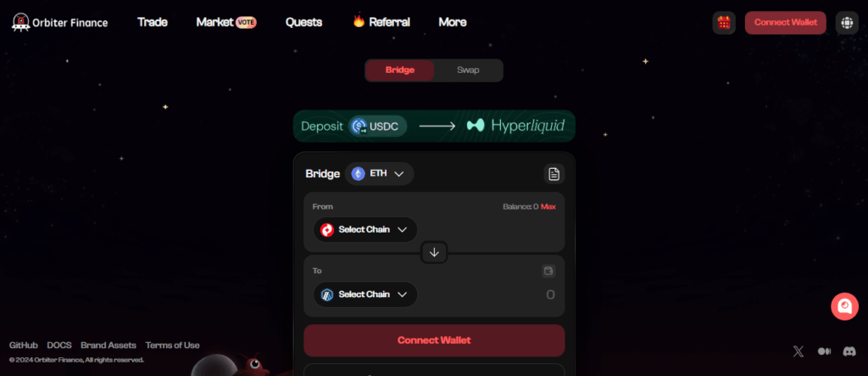
Task: Click the Max balance link
Action: pyautogui.click(x=548, y=206)
